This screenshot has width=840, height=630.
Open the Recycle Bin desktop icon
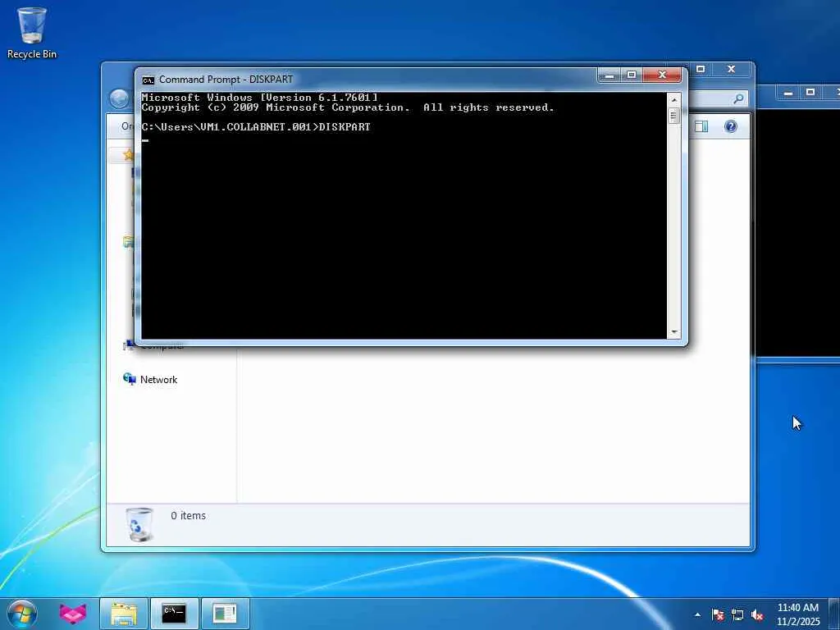pyautogui.click(x=32, y=32)
